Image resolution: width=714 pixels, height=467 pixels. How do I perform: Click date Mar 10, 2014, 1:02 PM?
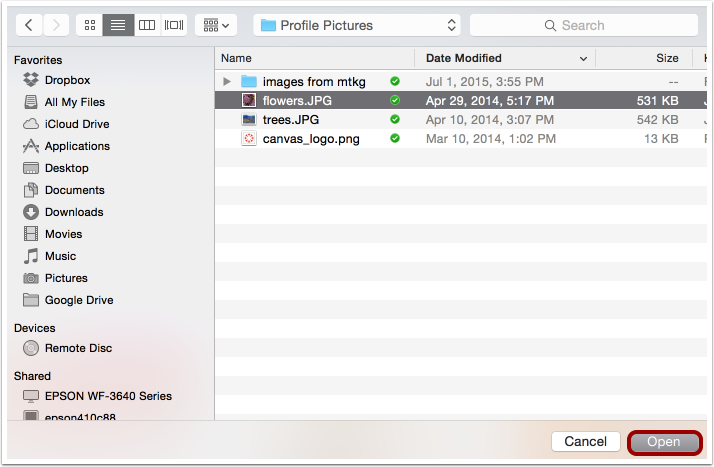tap(491, 139)
